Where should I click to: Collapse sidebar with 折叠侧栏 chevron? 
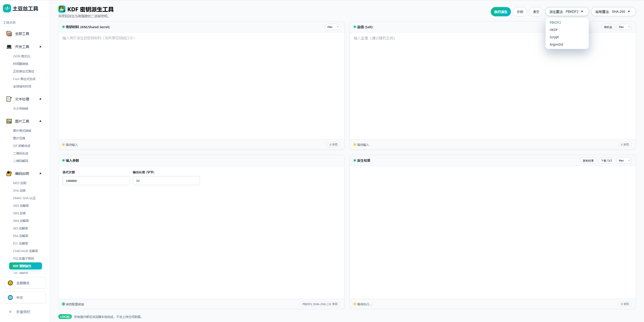(x=10, y=312)
